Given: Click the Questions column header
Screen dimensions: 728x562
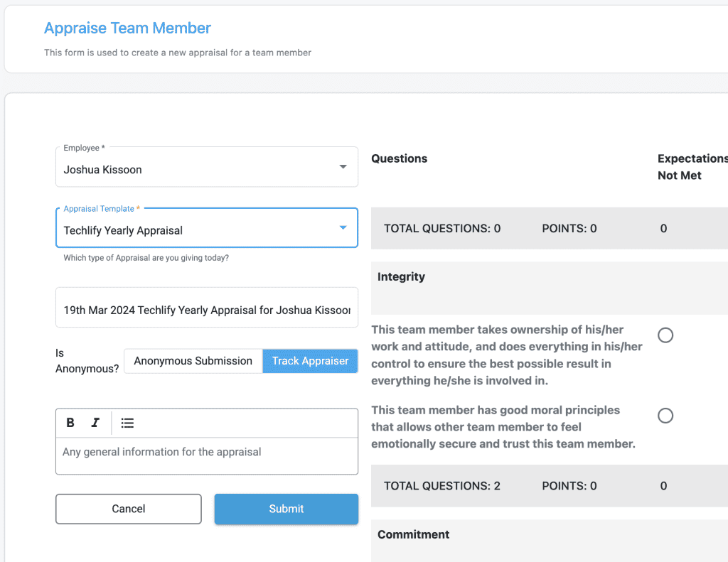Looking at the screenshot, I should point(400,158).
